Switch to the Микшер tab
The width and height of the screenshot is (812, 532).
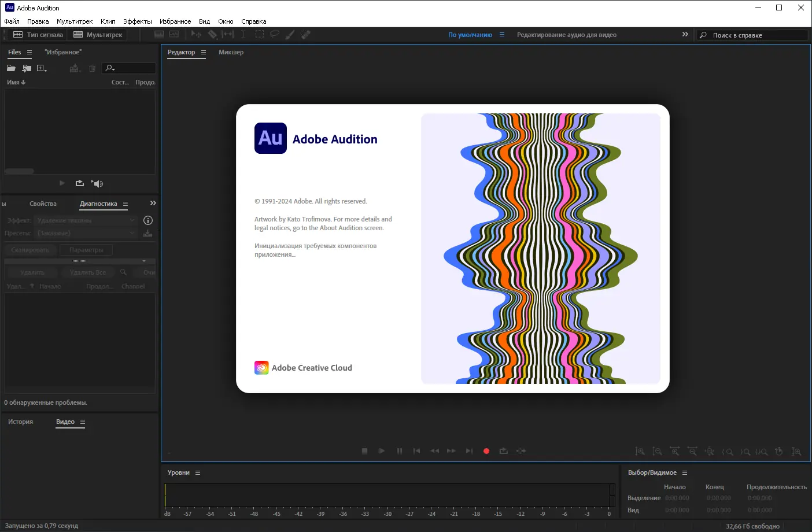[x=231, y=52]
